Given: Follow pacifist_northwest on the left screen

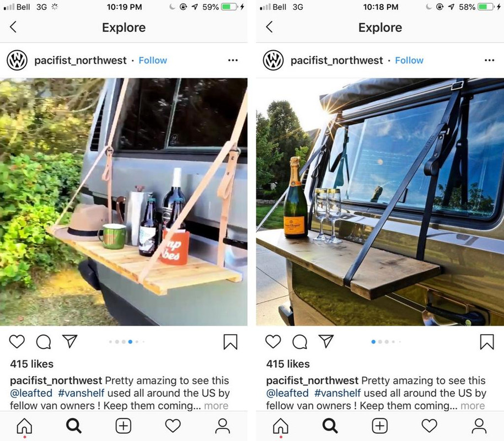Looking at the screenshot, I should coord(153,60).
